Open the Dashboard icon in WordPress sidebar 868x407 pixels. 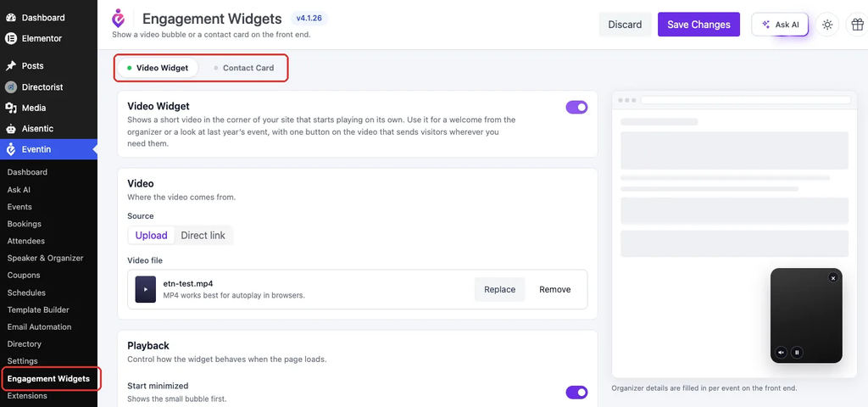(10, 18)
